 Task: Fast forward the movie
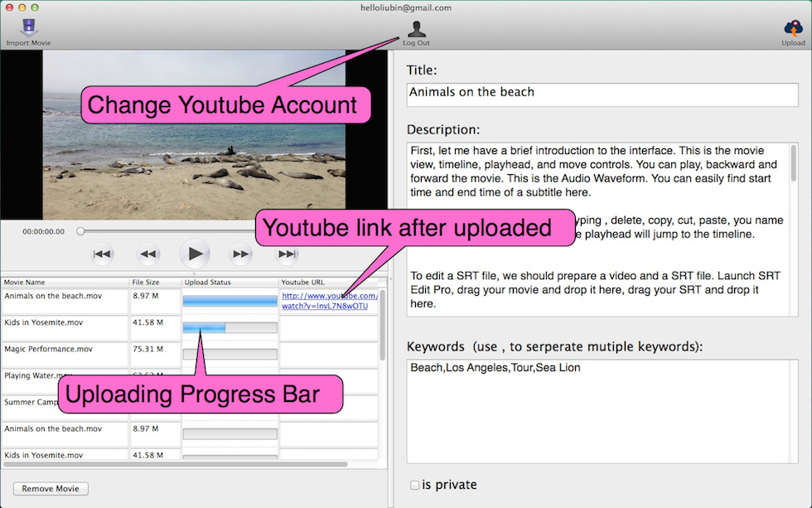pyautogui.click(x=241, y=254)
